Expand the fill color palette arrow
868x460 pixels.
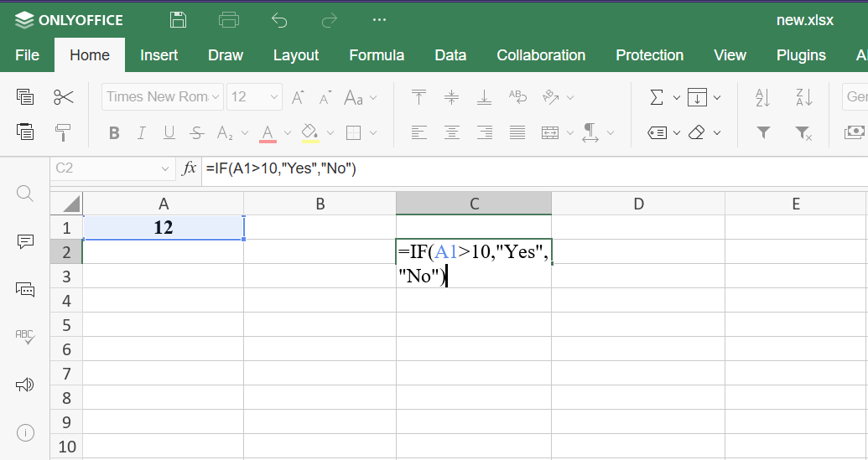coord(330,133)
